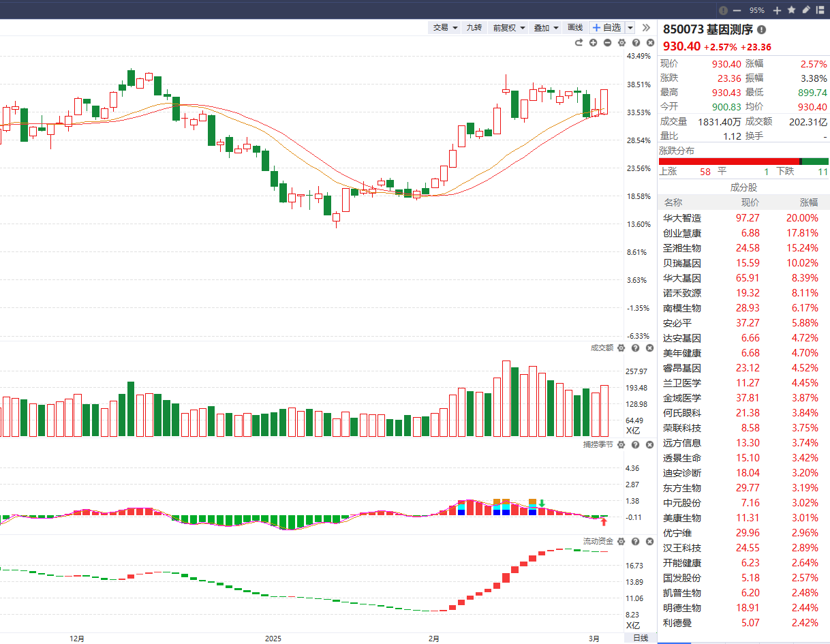Zoom out the main K-line chart

607,43
